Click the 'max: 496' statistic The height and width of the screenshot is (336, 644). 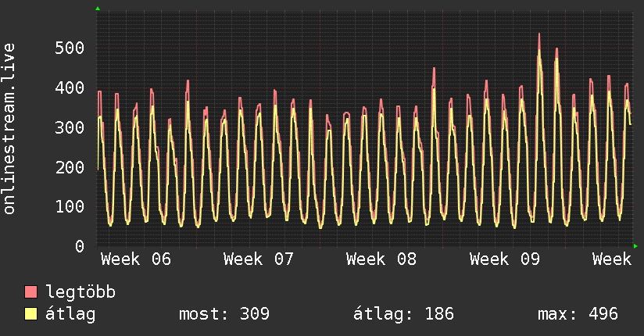(x=578, y=314)
